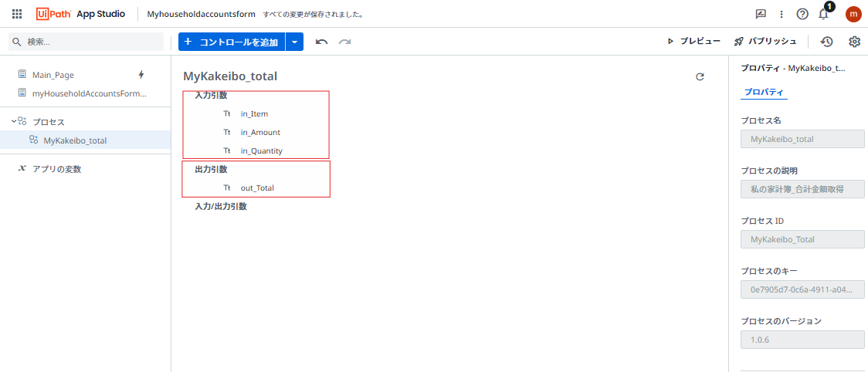Click the text-type icon beside in_Amount

tap(227, 132)
